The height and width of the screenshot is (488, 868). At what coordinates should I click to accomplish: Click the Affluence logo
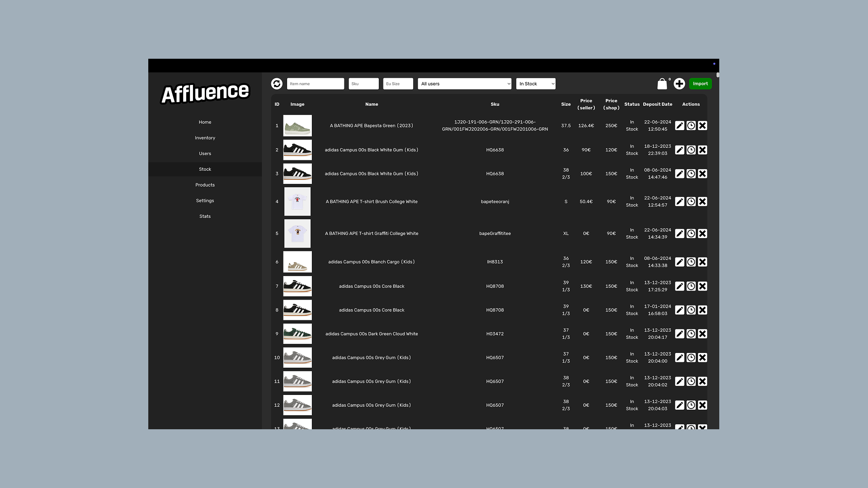205,93
